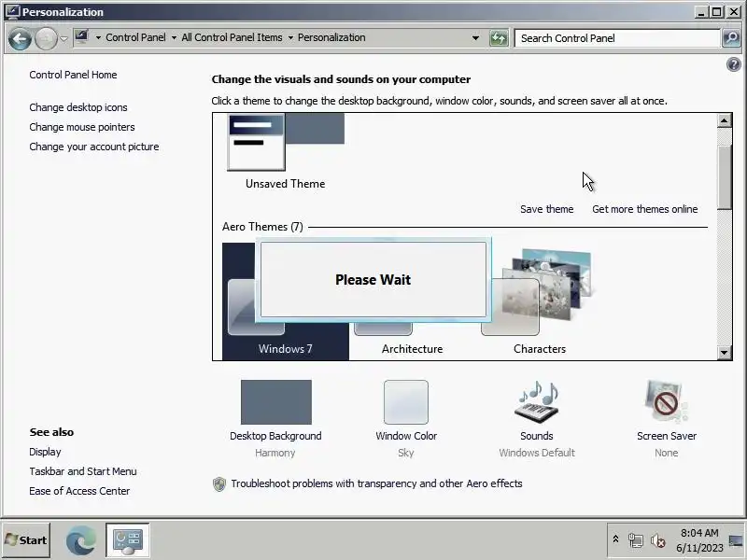Open Screen Saver settings icon
The image size is (747, 560).
pos(667,402)
